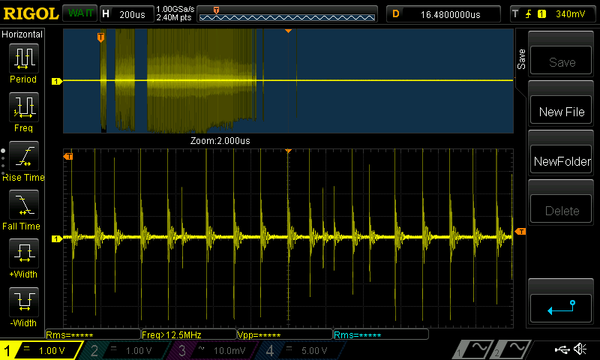Click the orange trigger T marker in overview
The width and height of the screenshot is (600, 360).
coord(101,37)
